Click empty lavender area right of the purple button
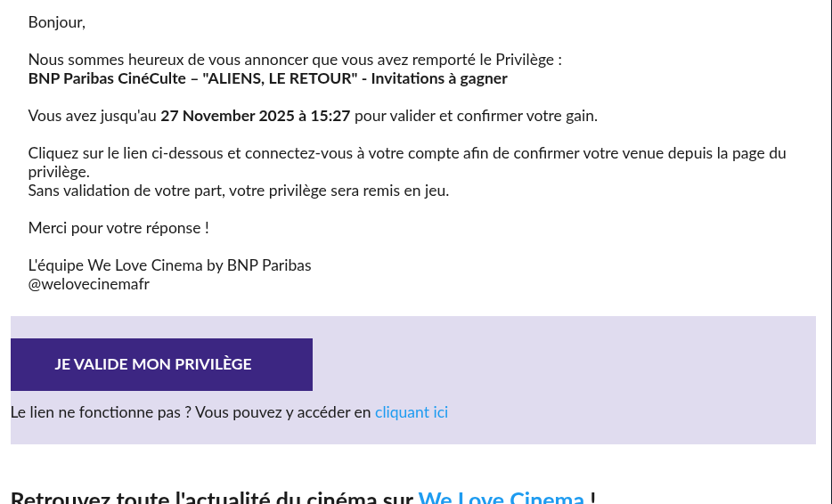This screenshot has height=504, width=832. pyautogui.click(x=561, y=364)
